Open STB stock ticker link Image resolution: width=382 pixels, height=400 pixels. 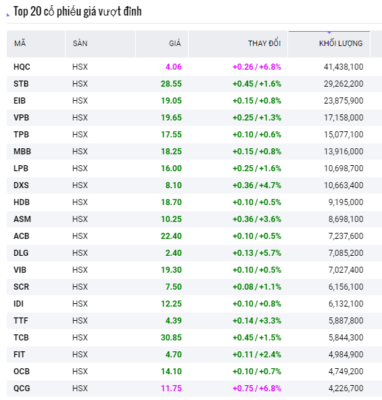tap(21, 84)
